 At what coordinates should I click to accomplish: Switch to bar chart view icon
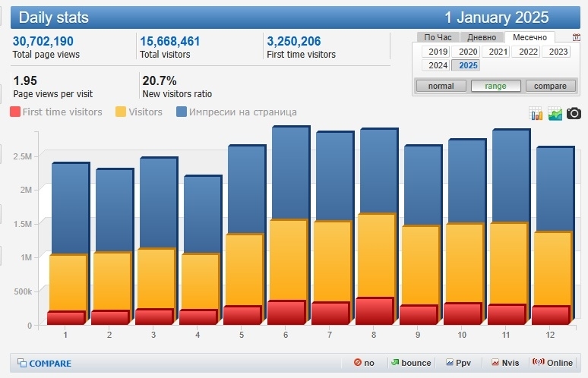(537, 114)
